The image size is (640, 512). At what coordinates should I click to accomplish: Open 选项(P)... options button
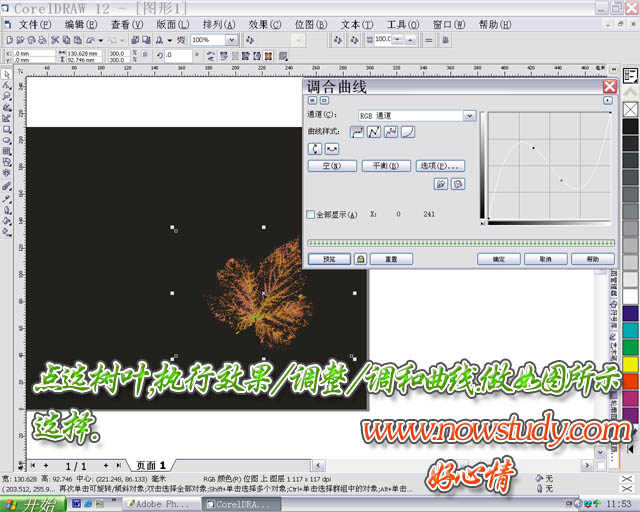pyautogui.click(x=440, y=166)
